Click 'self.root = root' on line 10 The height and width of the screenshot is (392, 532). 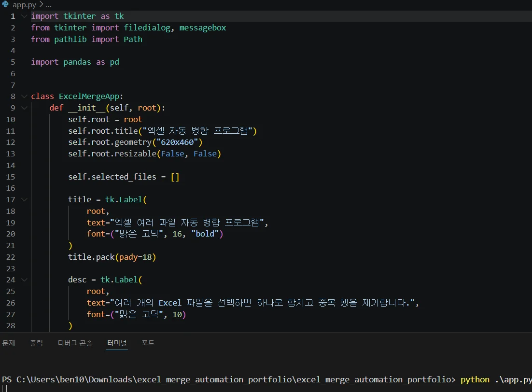click(105, 119)
